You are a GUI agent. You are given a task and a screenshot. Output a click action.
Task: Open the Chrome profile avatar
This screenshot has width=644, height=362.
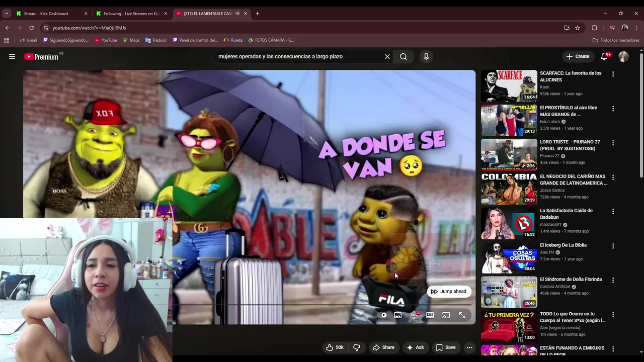pyautogui.click(x=624, y=28)
